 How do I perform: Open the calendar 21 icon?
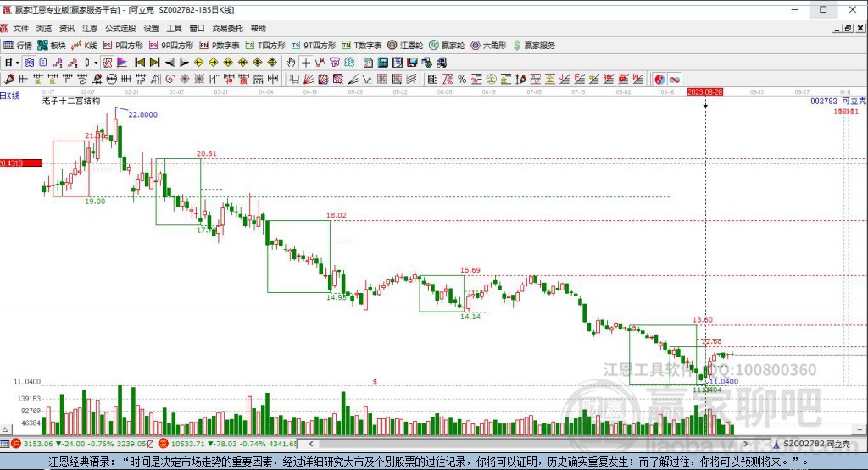pos(368,63)
